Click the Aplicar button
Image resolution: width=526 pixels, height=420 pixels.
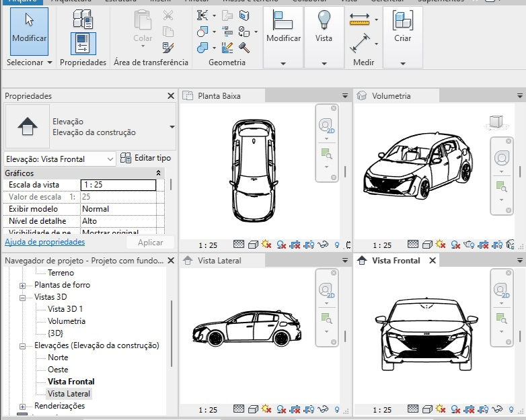coord(150,243)
